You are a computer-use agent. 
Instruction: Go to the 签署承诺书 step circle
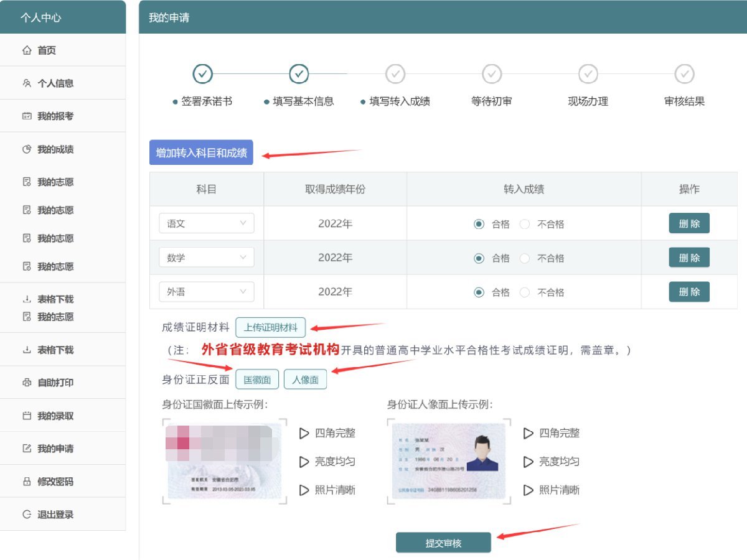[203, 74]
